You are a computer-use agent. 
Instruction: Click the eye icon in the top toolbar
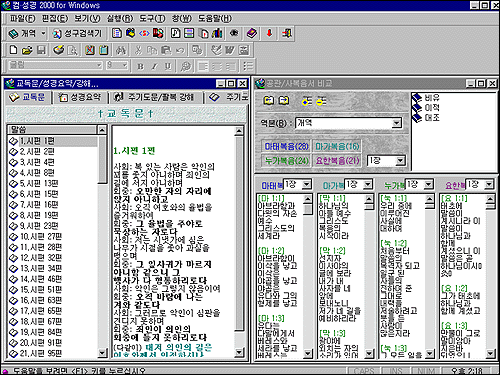click(x=234, y=33)
